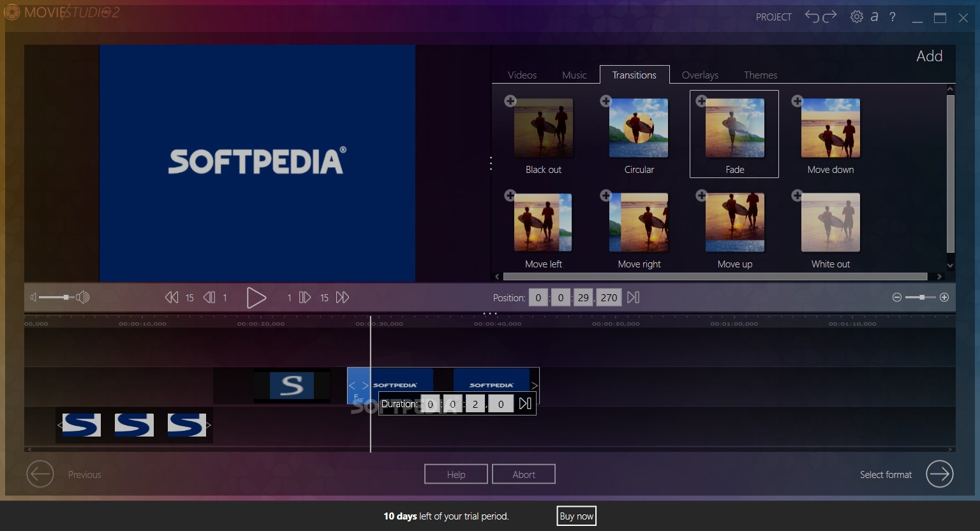Select the Move right transition thumbnail
980x531 pixels.
[639, 222]
